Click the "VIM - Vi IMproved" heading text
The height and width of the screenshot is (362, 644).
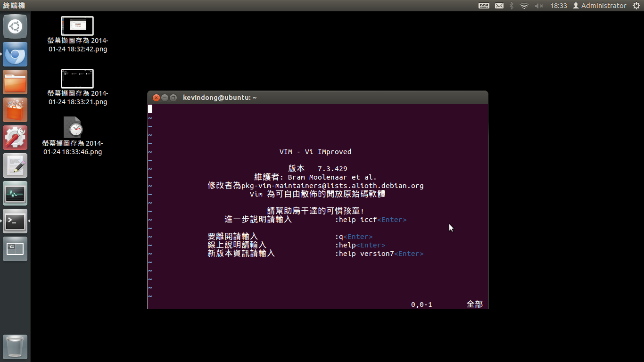pos(315,152)
